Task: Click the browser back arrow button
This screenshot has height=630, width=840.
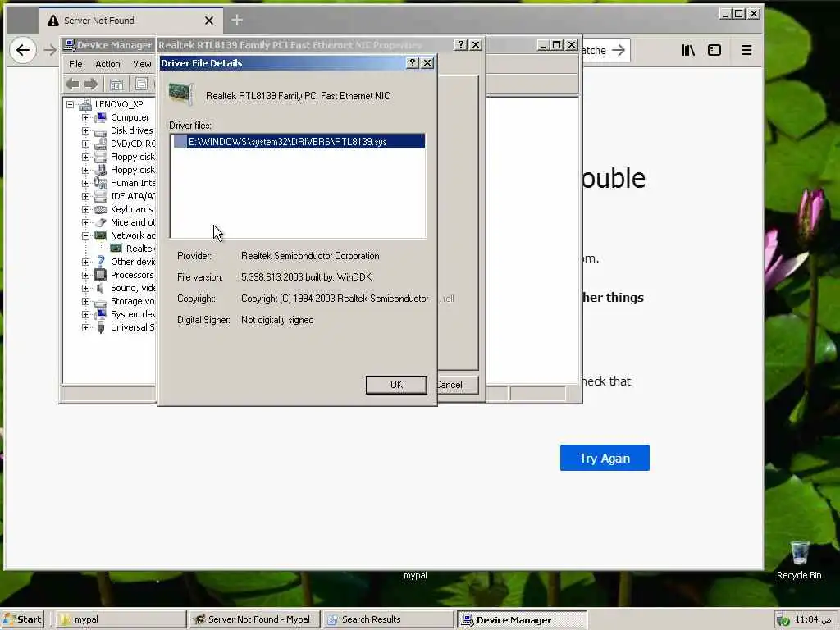Action: 23,50
